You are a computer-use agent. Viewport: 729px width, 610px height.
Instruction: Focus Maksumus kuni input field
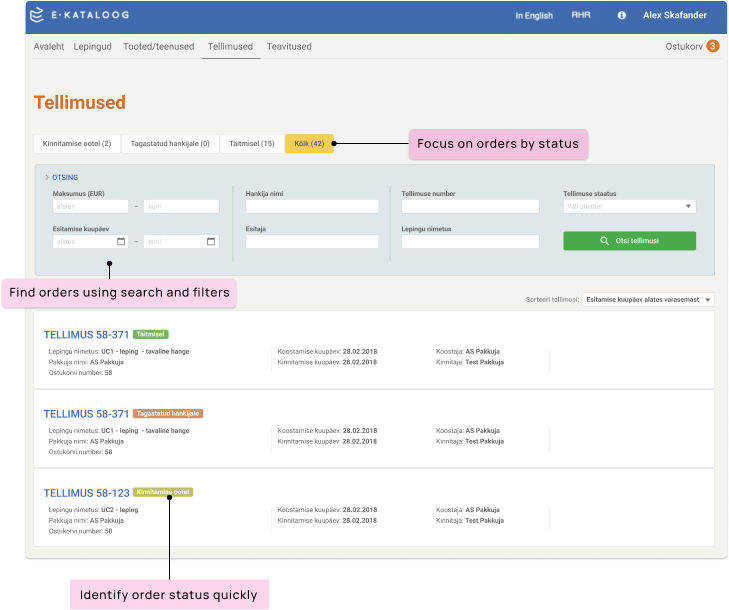[x=181, y=206]
